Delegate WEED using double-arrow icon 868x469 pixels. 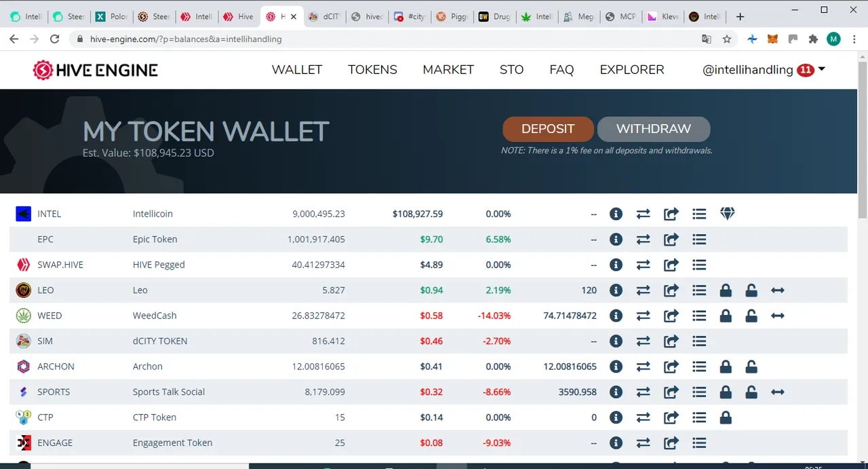tap(778, 316)
